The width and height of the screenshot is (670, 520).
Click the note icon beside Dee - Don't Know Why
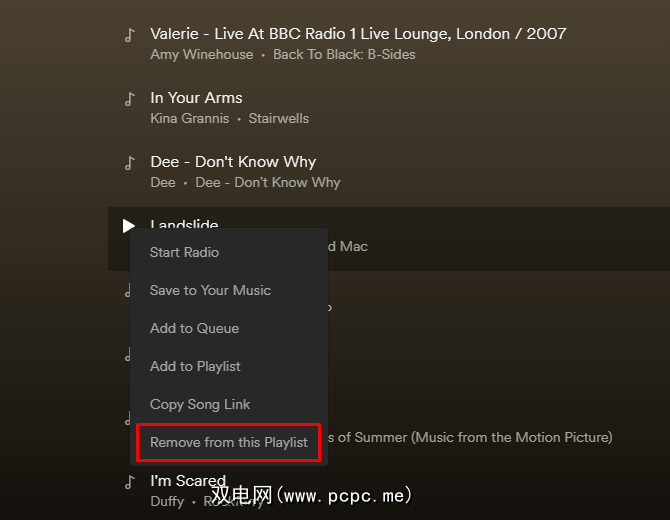click(129, 163)
